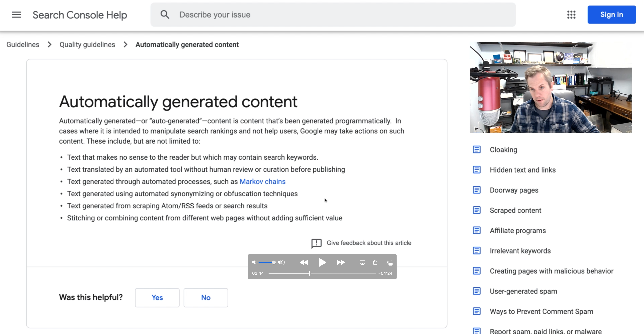This screenshot has height=334, width=644.
Task: Click document icon beside Affiliate programs
Action: pyautogui.click(x=476, y=230)
